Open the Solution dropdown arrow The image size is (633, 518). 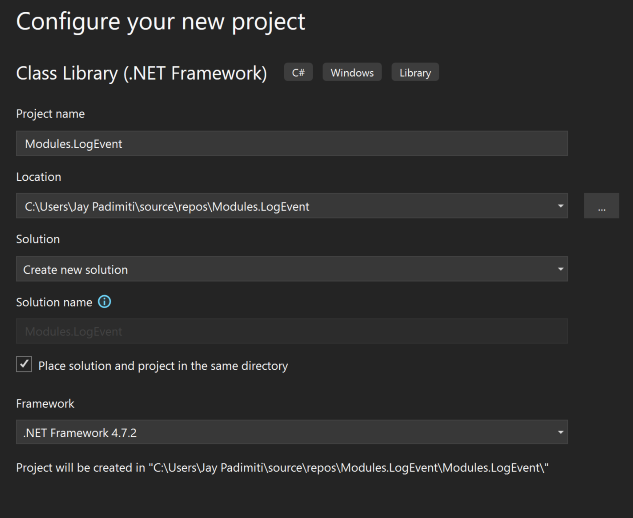point(560,269)
